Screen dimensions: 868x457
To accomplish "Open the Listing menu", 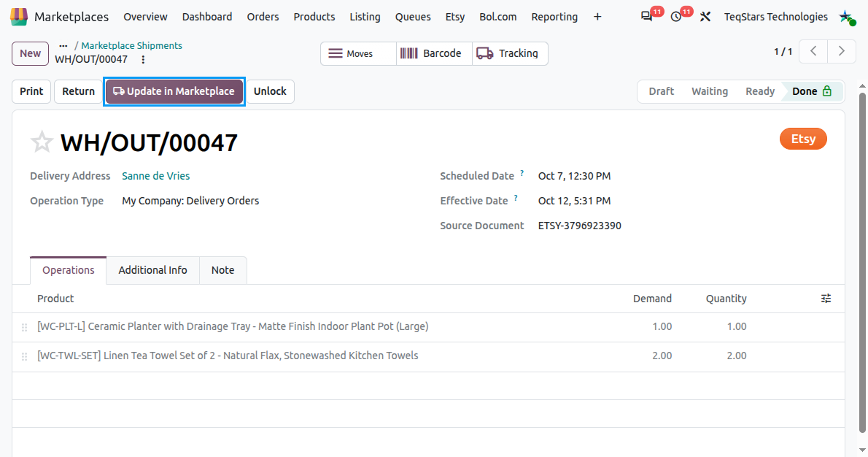I will 365,17.
